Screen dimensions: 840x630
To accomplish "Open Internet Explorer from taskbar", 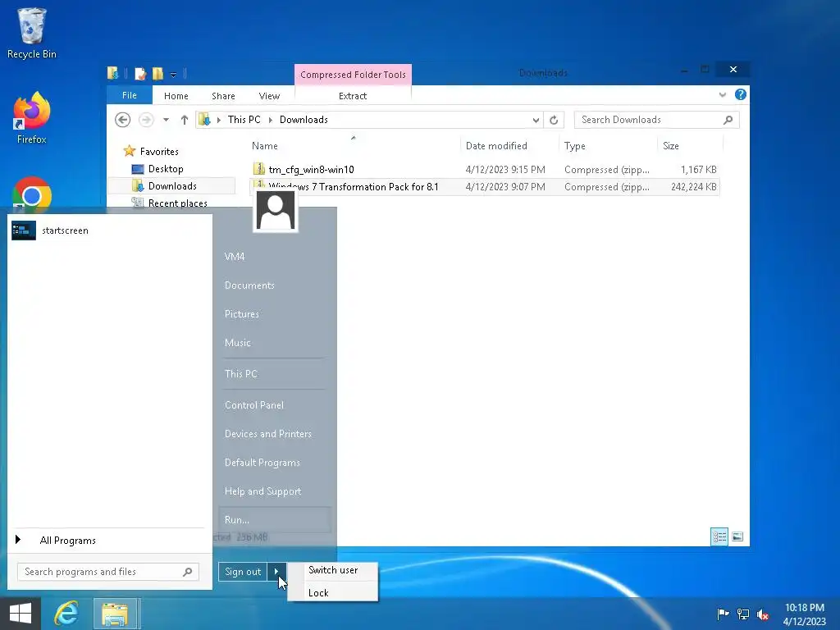I will pos(66,614).
